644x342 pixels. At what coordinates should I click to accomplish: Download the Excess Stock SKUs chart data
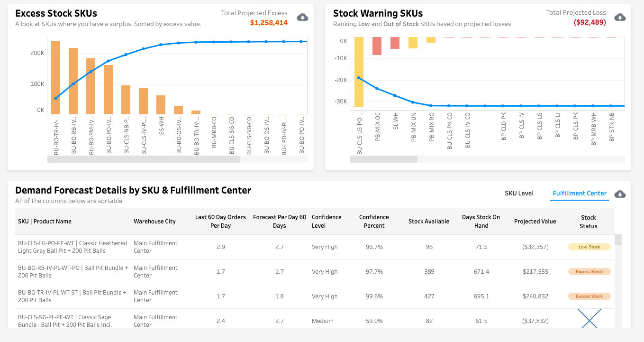click(x=302, y=18)
